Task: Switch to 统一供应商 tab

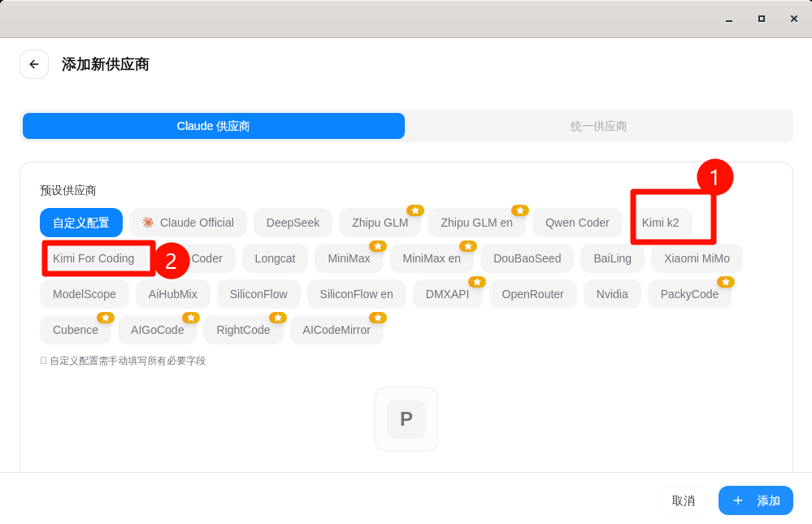Action: (x=598, y=126)
